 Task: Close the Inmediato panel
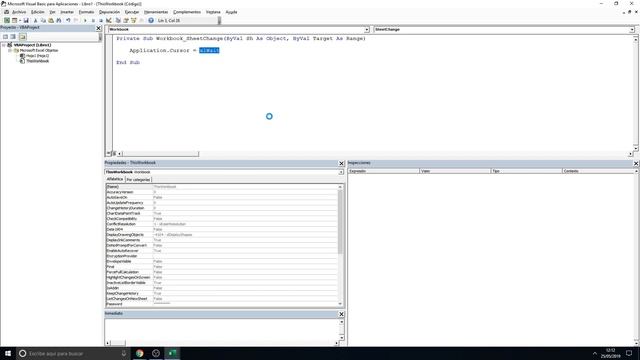coord(341,314)
